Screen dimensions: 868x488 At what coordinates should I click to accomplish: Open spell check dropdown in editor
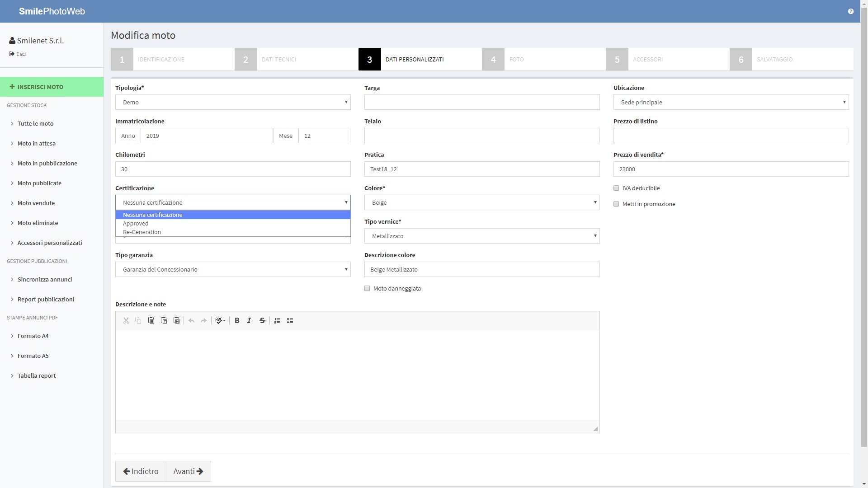(x=220, y=320)
